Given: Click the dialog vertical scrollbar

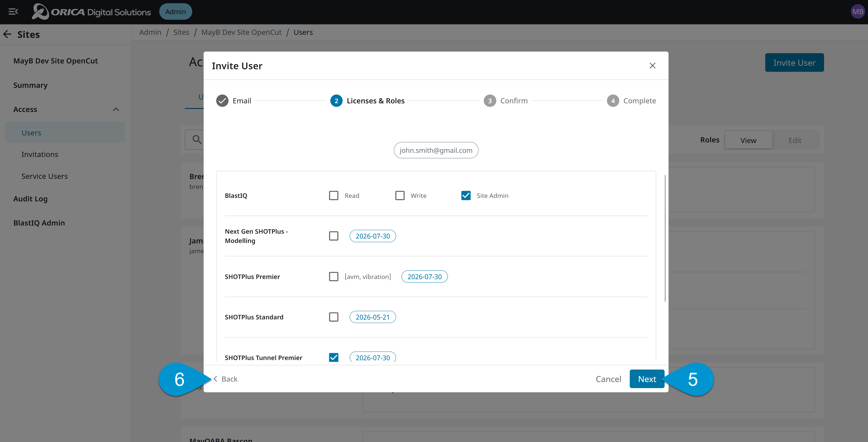Looking at the screenshot, I should pos(665,238).
